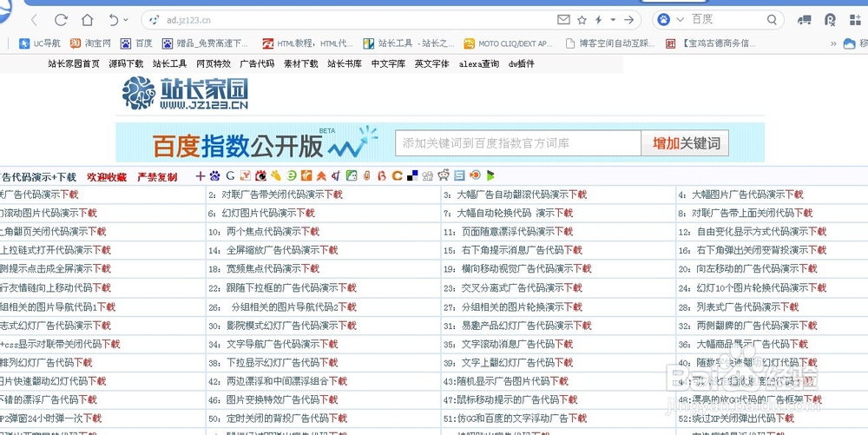Click the orange C share icon
Image resolution: width=868 pixels, height=435 pixels.
tap(397, 176)
